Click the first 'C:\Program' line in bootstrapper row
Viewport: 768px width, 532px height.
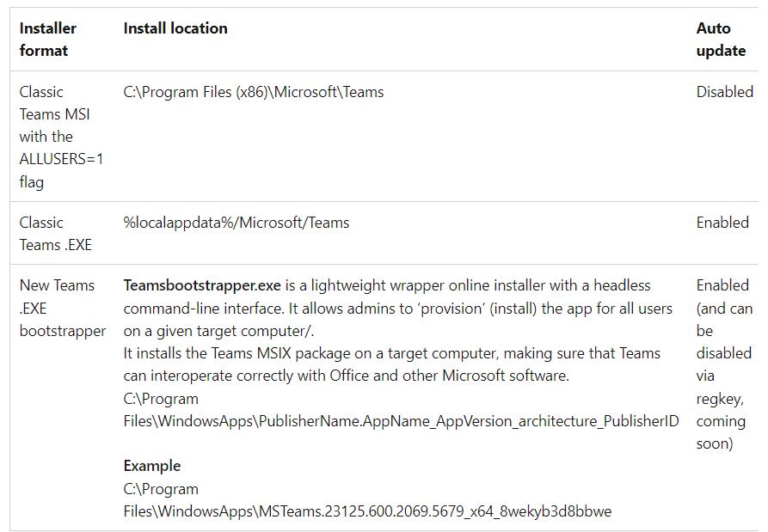tap(161, 399)
